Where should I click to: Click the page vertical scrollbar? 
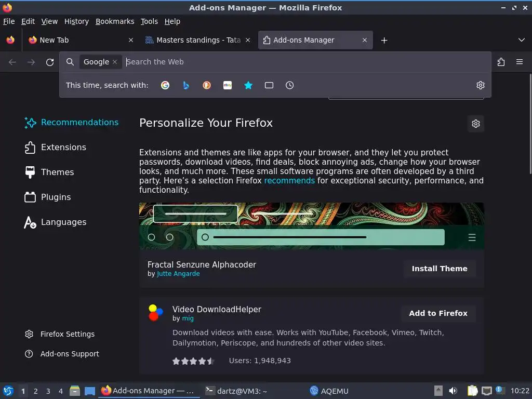(530, 124)
